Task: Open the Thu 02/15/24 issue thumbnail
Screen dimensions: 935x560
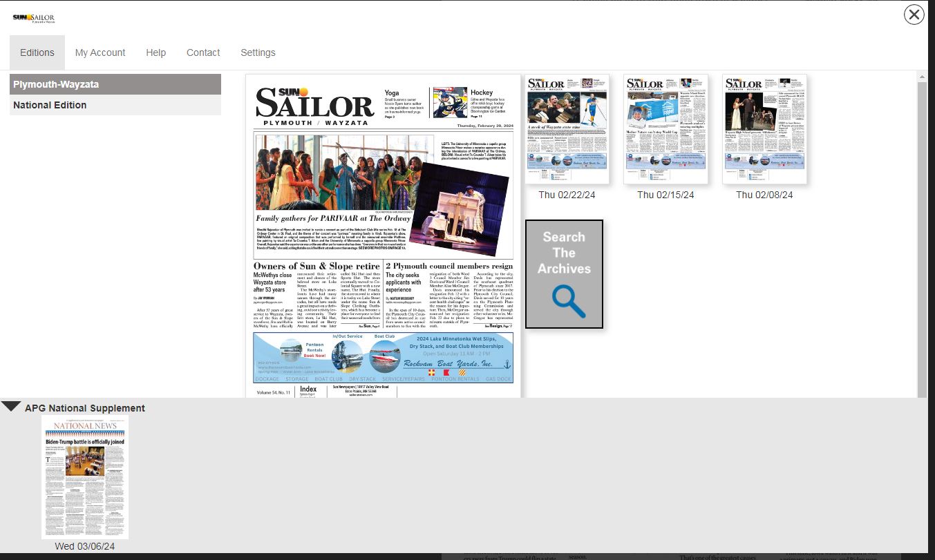Action: 665,129
